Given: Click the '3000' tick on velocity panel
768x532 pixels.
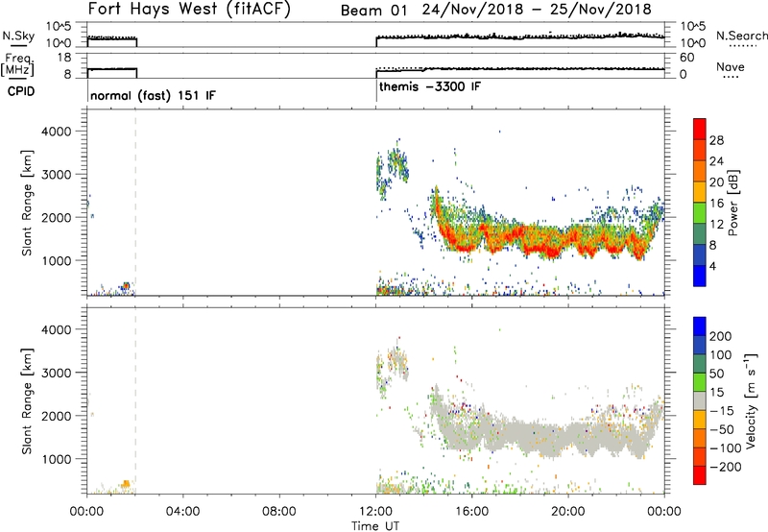Looking at the screenshot, I should [x=57, y=373].
